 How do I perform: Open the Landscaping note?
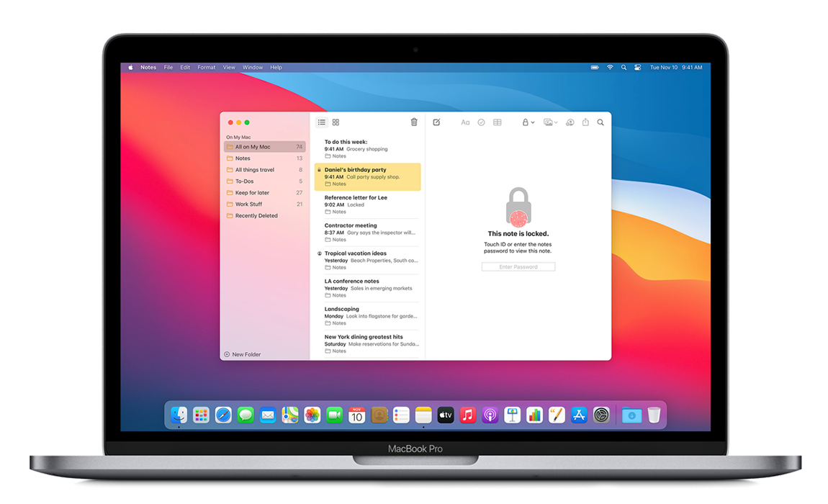367,316
